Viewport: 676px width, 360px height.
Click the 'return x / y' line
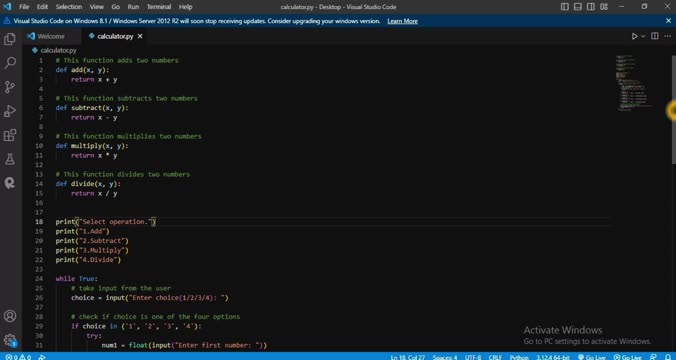pos(94,193)
